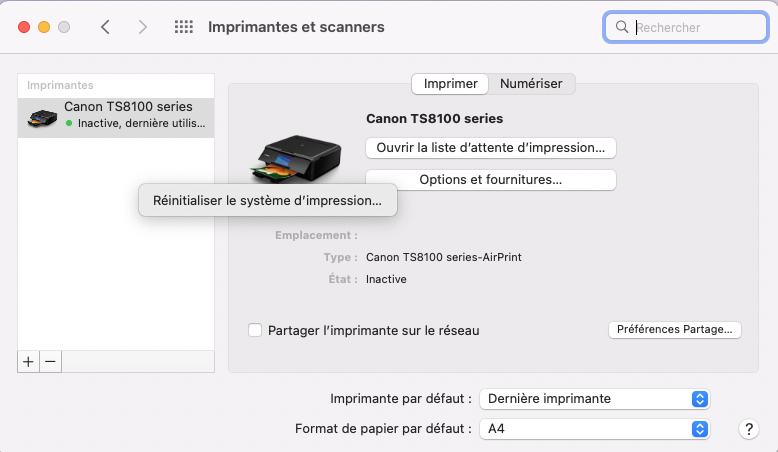Click the back navigation arrow
This screenshot has height=452, width=778.
pyautogui.click(x=105, y=27)
